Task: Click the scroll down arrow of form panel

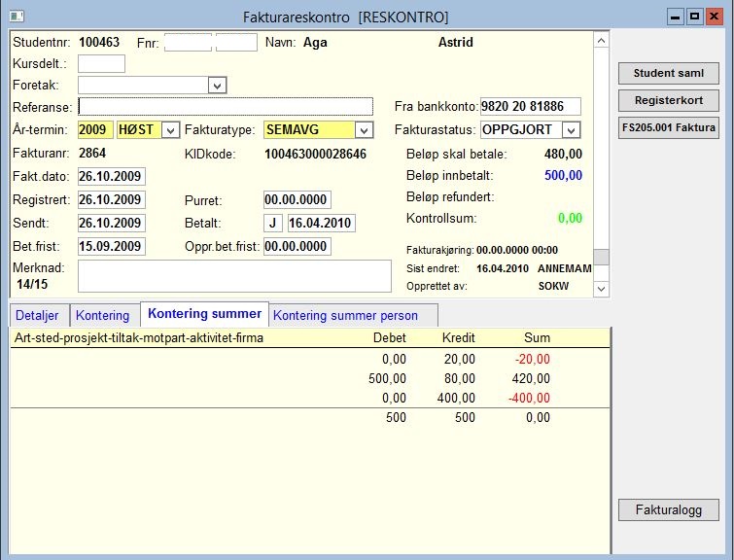Action: 602,289
